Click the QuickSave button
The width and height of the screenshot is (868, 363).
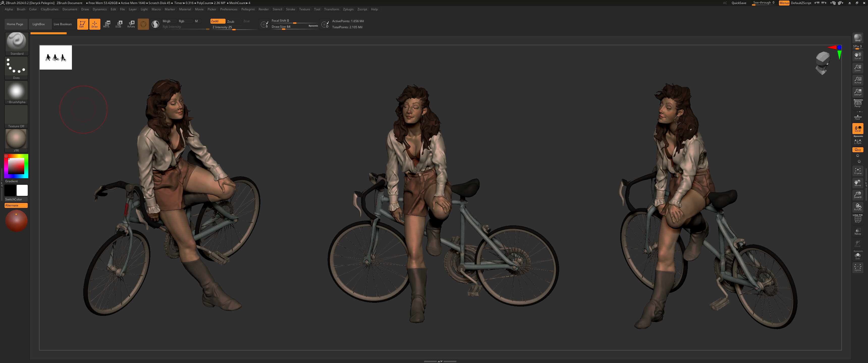(x=739, y=3)
